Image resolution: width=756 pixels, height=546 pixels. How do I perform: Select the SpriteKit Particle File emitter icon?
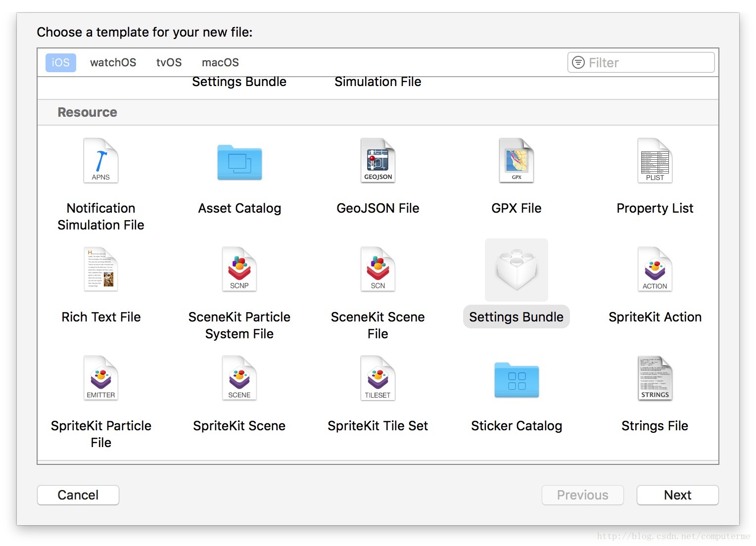click(101, 378)
